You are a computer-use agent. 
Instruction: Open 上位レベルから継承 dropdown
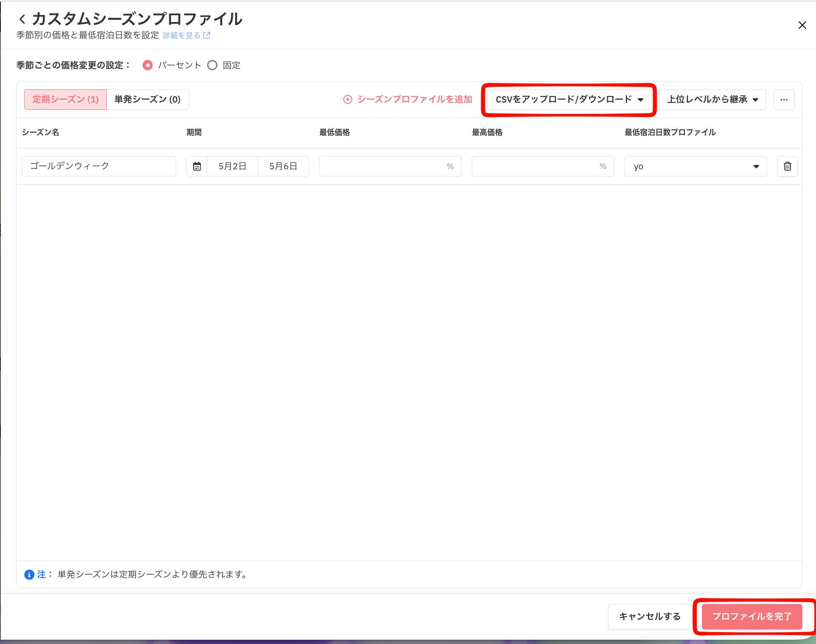[713, 100]
